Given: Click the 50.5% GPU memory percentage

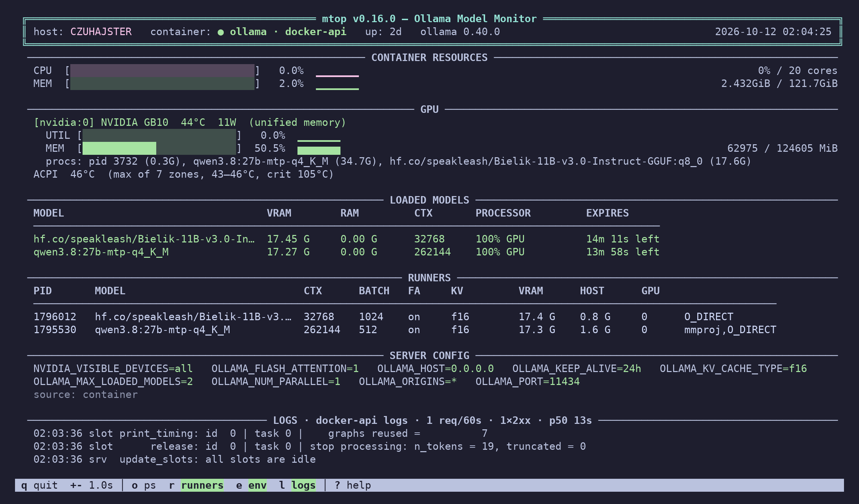Looking at the screenshot, I should pos(270,148).
